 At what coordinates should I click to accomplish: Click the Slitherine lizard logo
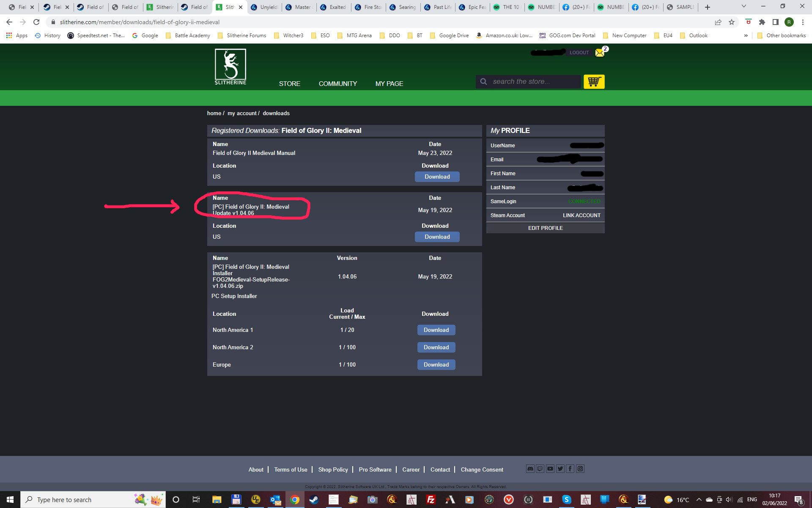pos(230,66)
